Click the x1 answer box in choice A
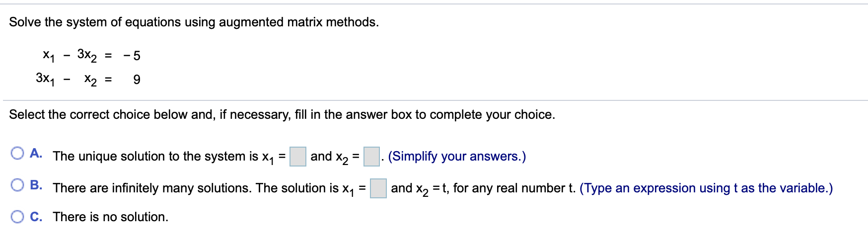 point(298,157)
